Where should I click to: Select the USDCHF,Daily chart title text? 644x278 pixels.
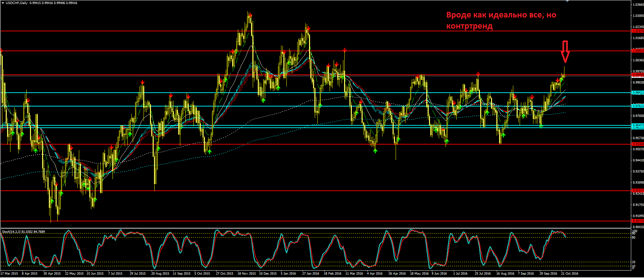point(17,3)
